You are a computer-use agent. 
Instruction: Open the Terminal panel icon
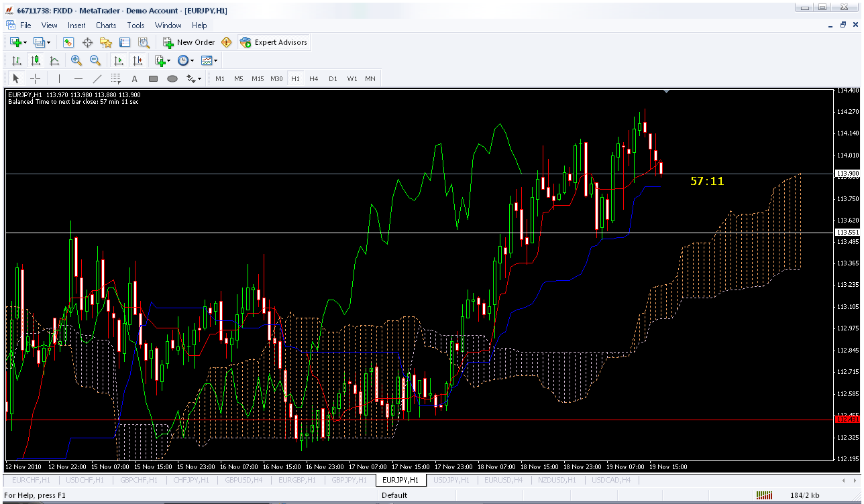(125, 42)
